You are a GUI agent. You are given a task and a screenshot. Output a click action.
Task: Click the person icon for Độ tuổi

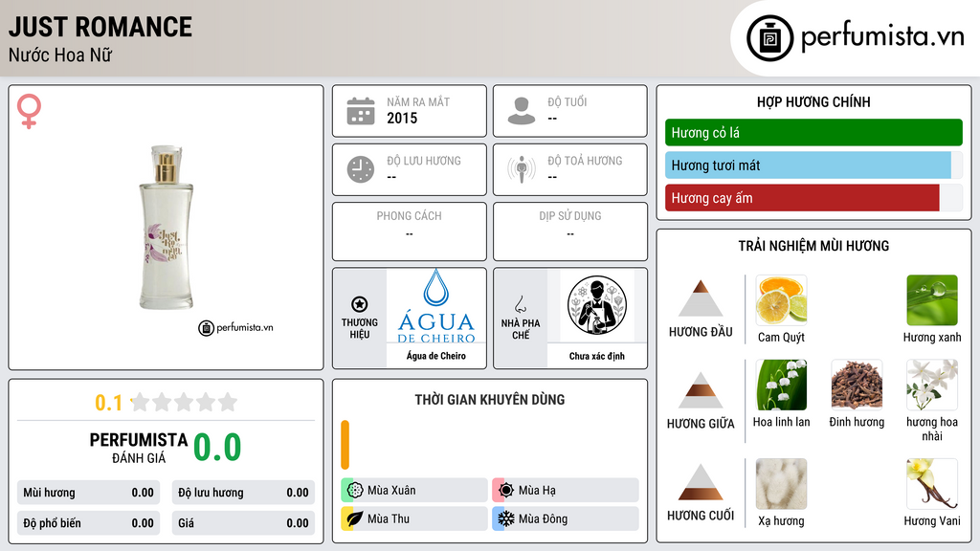tap(522, 111)
